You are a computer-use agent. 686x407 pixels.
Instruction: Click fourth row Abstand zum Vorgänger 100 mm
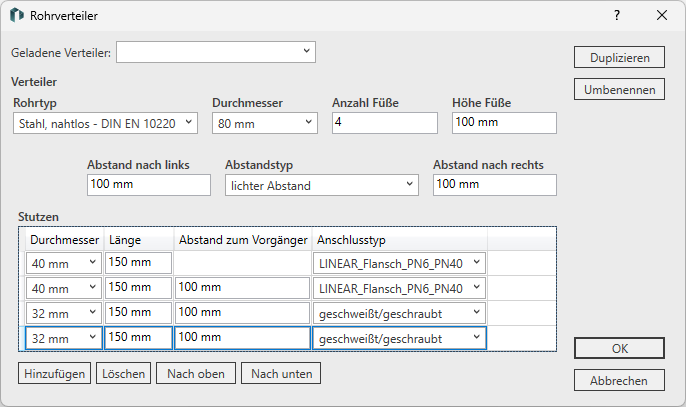pyautogui.click(x=242, y=337)
